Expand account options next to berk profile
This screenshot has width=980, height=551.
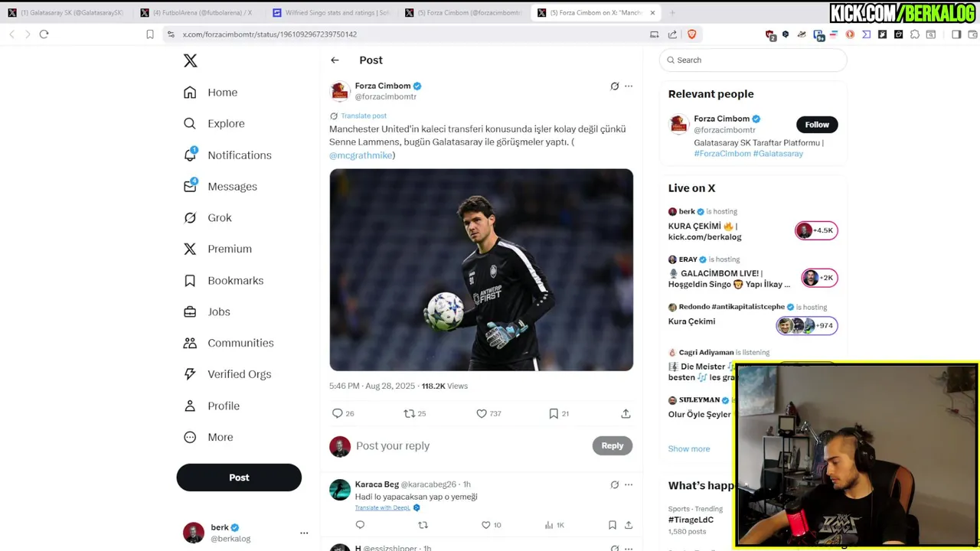click(x=304, y=533)
